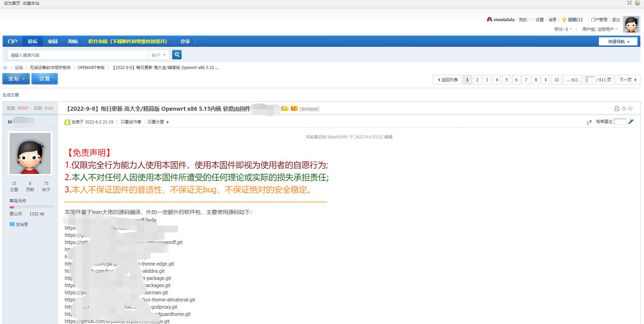Open 无线设备软件相关板块 in the breadcrumb
Image resolution: width=644 pixels, height=324 pixels.
pyautogui.click(x=50, y=68)
